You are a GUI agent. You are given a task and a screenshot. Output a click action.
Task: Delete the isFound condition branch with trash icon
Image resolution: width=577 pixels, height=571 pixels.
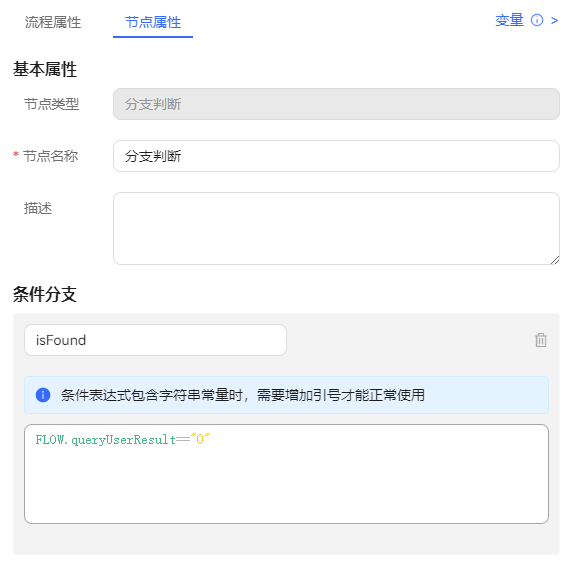(x=541, y=340)
